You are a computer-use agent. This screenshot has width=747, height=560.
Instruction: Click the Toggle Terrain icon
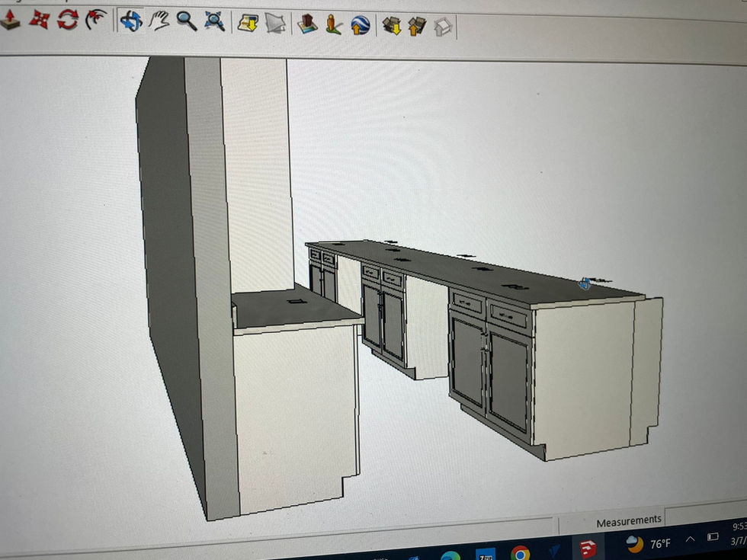(x=275, y=23)
